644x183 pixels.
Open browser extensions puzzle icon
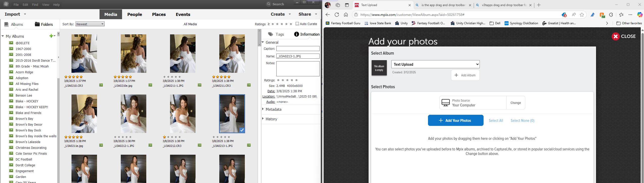click(x=611, y=15)
